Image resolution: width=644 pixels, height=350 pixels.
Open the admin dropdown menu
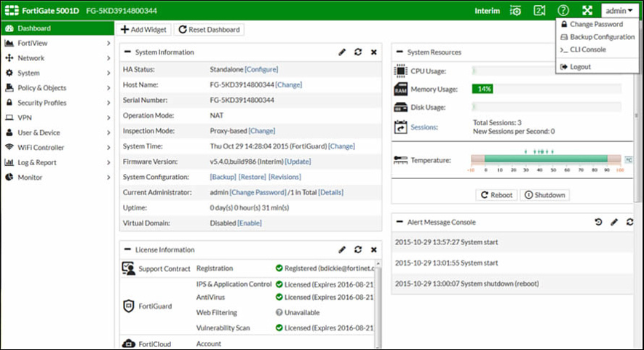(619, 11)
